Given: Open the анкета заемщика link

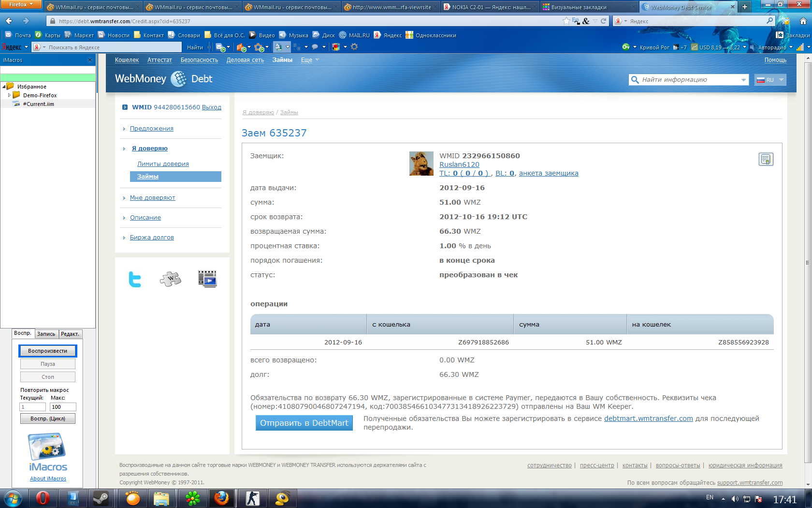Looking at the screenshot, I should (549, 173).
